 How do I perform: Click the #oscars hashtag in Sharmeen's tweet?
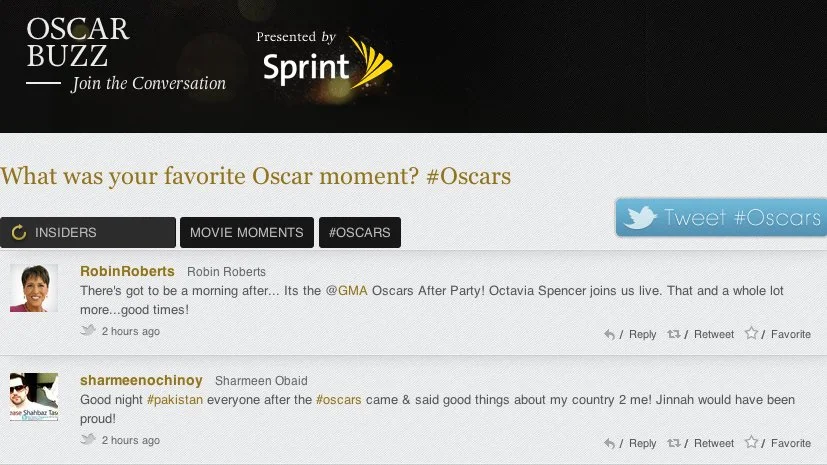click(339, 400)
